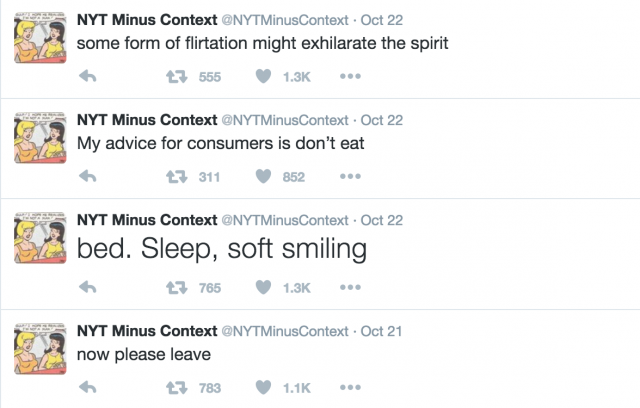
Task: Click the avatar on the 'don't eat' tweet
Action: [40, 138]
